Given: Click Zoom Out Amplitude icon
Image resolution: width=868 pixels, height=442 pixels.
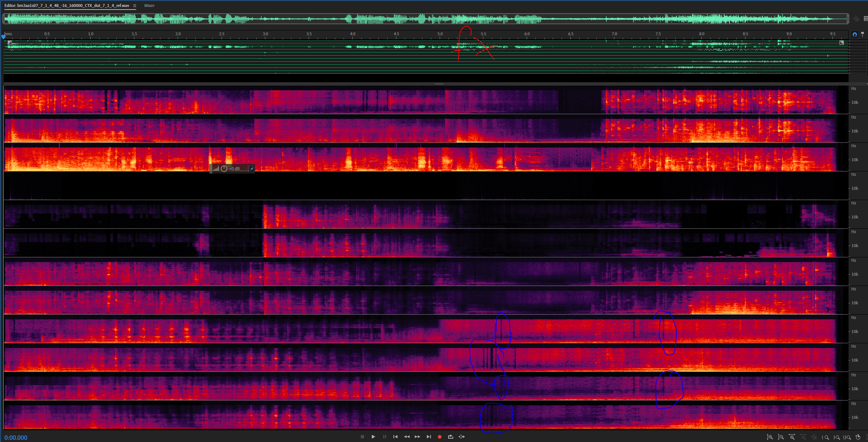Looking at the screenshot, I should point(781,437).
